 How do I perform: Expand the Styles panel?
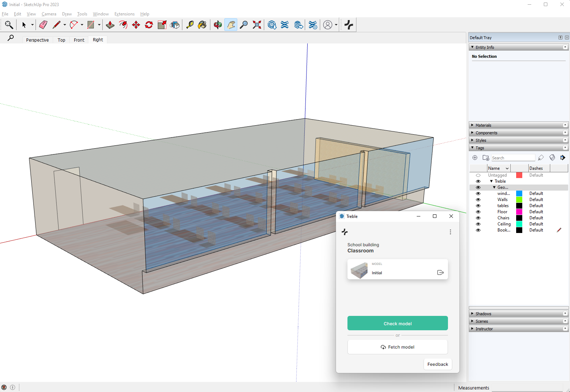point(472,140)
